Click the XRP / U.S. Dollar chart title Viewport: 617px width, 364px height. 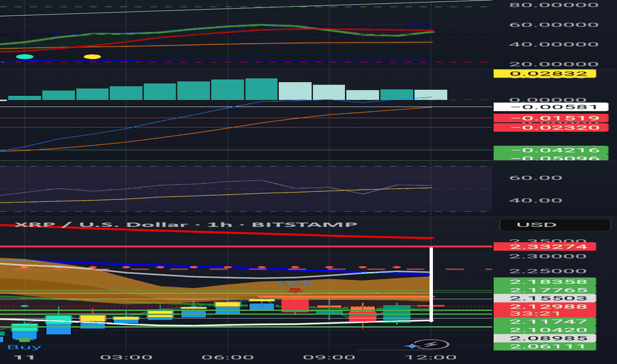[186, 224]
